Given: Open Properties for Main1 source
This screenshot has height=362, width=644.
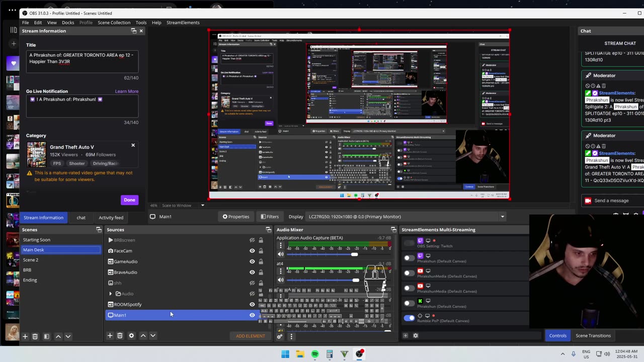Looking at the screenshot, I should click(x=236, y=217).
